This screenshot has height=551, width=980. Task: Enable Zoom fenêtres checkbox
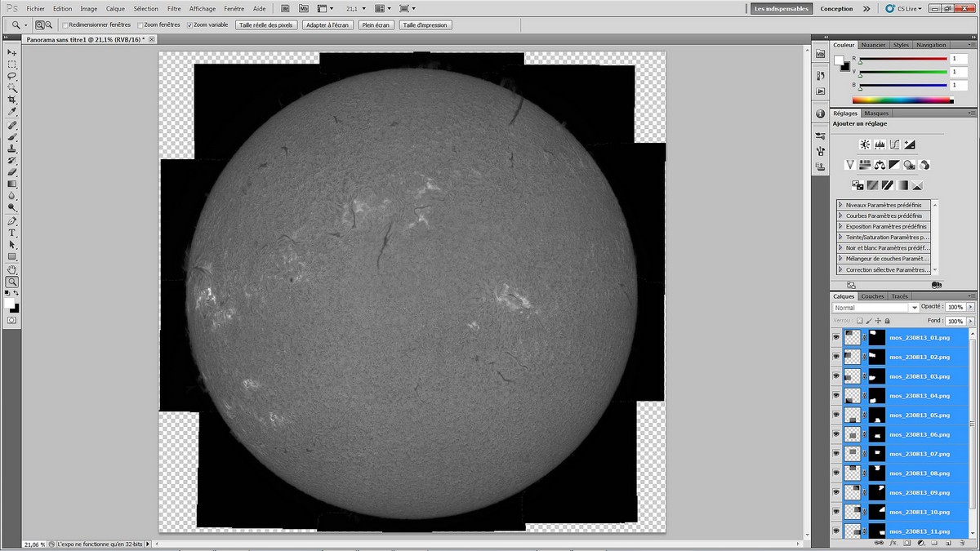[x=140, y=25]
